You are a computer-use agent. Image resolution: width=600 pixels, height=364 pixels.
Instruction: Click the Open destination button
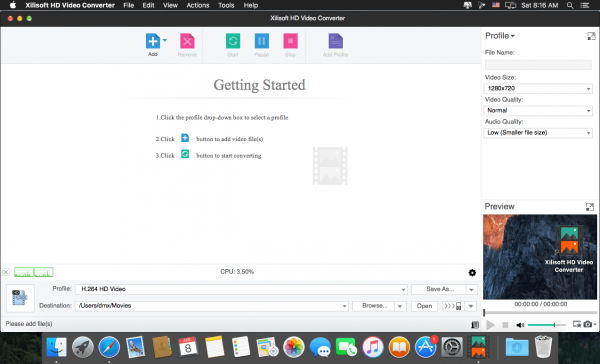pos(424,306)
